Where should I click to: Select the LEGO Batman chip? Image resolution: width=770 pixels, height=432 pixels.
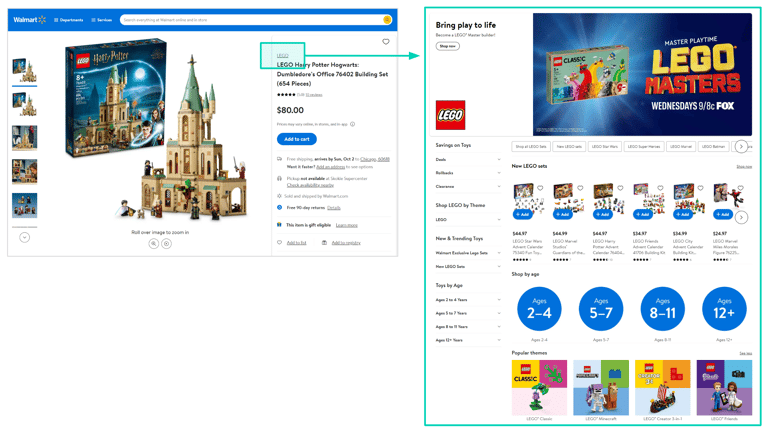click(713, 146)
